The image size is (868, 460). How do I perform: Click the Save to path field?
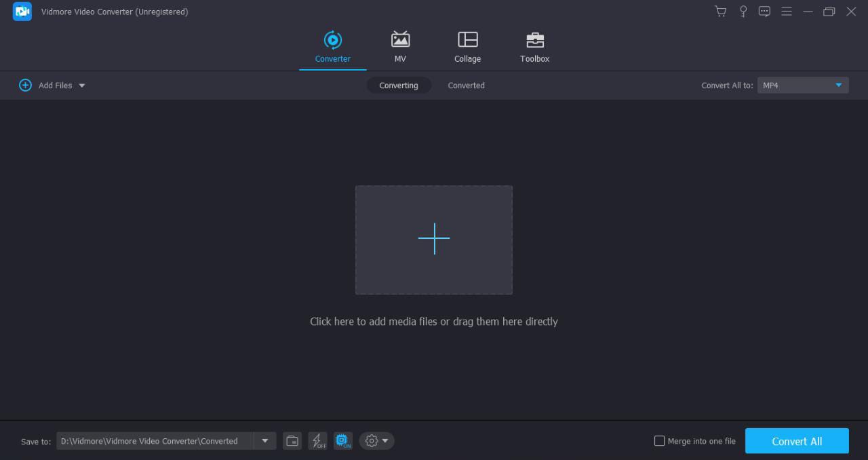click(155, 441)
